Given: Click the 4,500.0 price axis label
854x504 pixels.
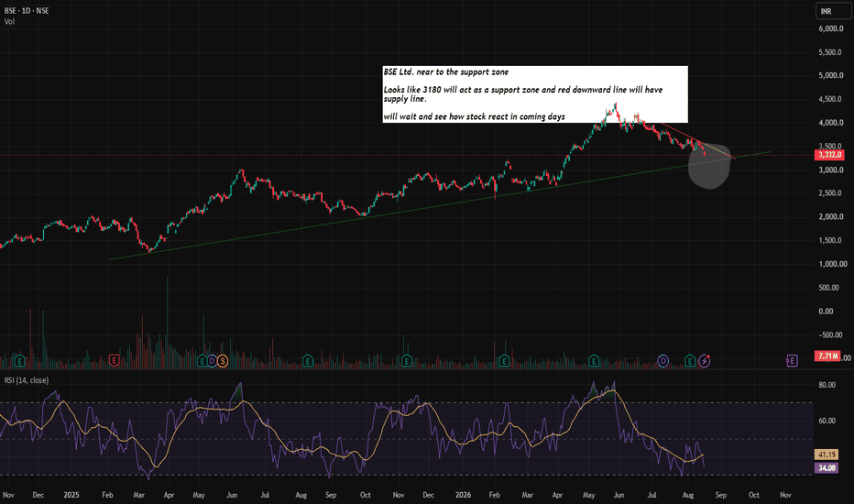Looking at the screenshot, I should click(x=830, y=99).
